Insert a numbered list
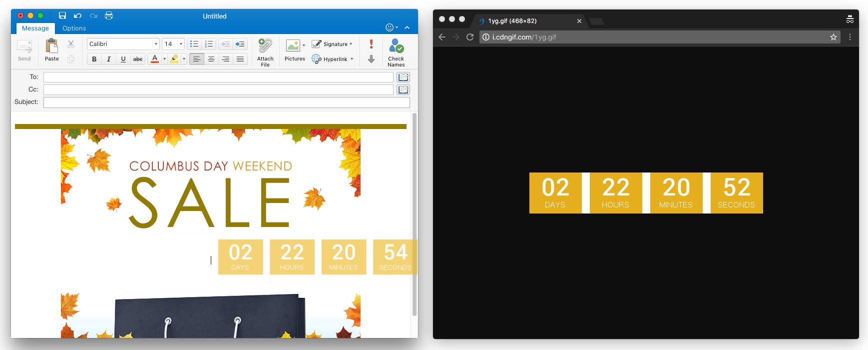The height and width of the screenshot is (350, 868). [x=209, y=44]
